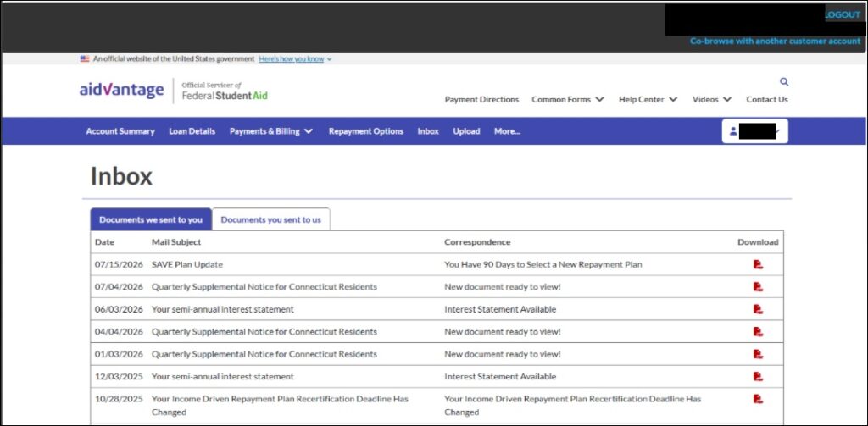868x426 pixels.
Task: Select "SAVE Plan Update" mail subject
Action: pos(187,264)
